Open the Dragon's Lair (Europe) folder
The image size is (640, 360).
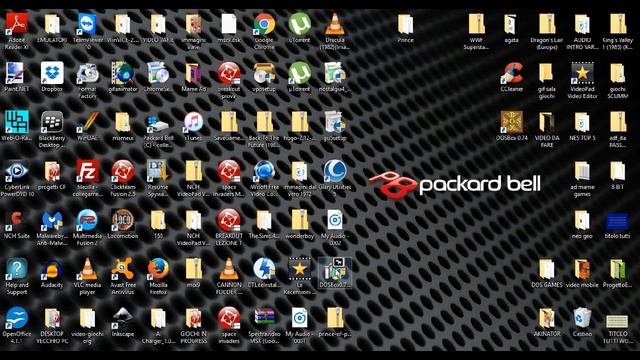click(x=547, y=24)
